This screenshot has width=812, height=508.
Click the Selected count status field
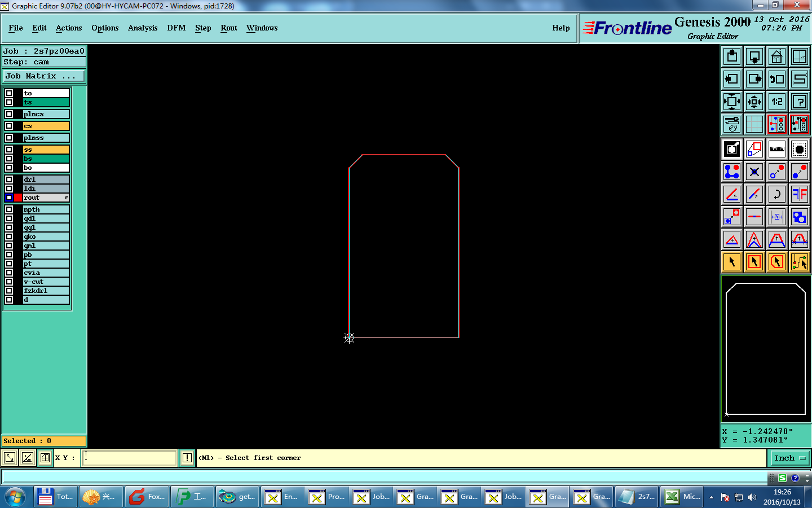click(x=44, y=441)
